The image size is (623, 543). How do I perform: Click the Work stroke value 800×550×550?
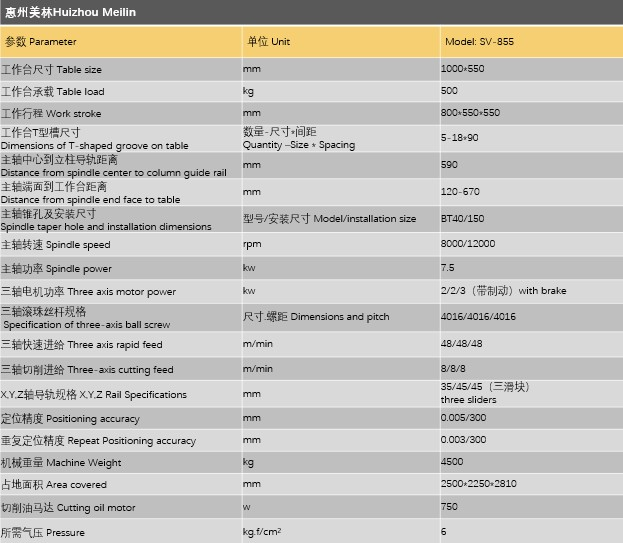(470, 114)
